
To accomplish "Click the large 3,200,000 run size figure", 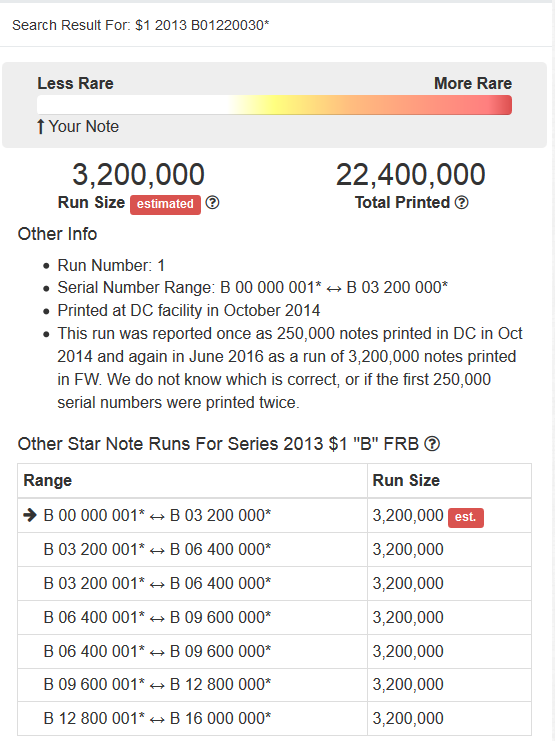I will pos(138,174).
